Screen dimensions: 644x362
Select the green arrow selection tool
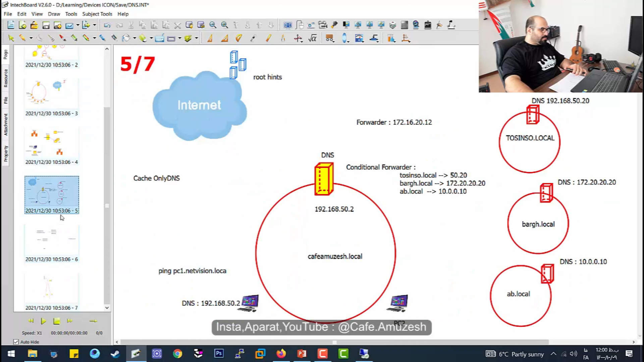pos(11,38)
